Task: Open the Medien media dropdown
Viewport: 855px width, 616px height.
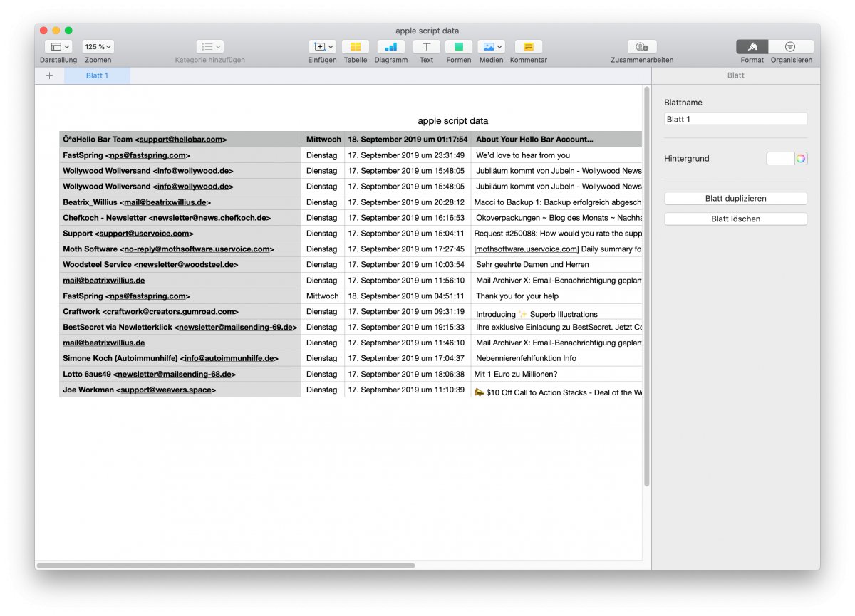Action: point(491,47)
